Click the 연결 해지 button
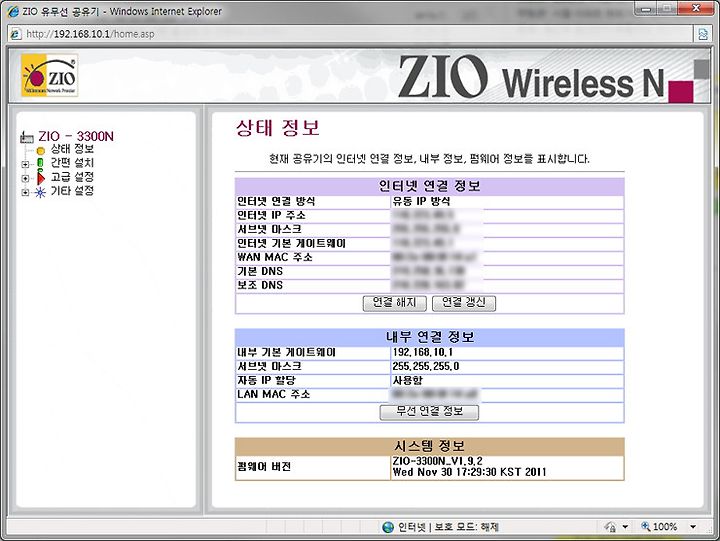Screen dimensions: 720x541 click(x=394, y=303)
